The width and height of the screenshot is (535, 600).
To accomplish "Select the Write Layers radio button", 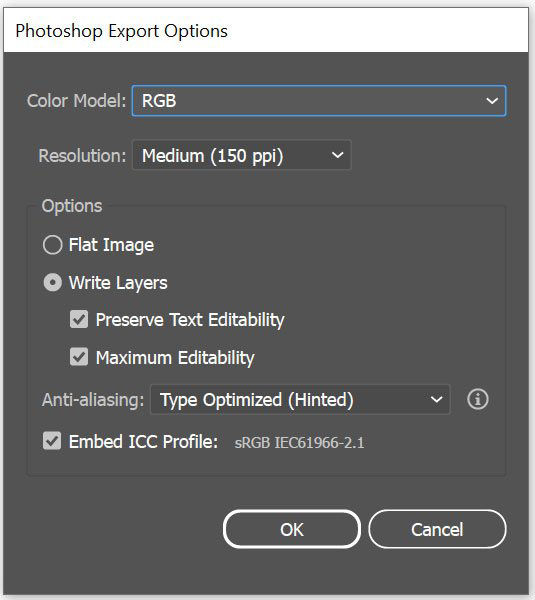I will point(53,283).
